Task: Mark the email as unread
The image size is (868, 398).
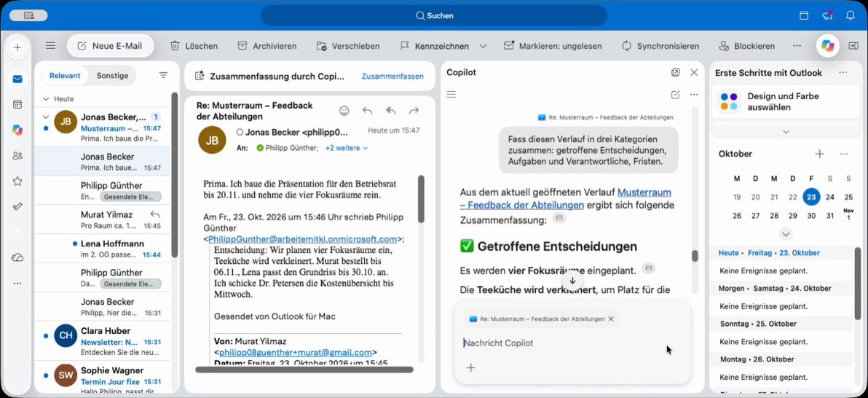Action: pos(553,46)
